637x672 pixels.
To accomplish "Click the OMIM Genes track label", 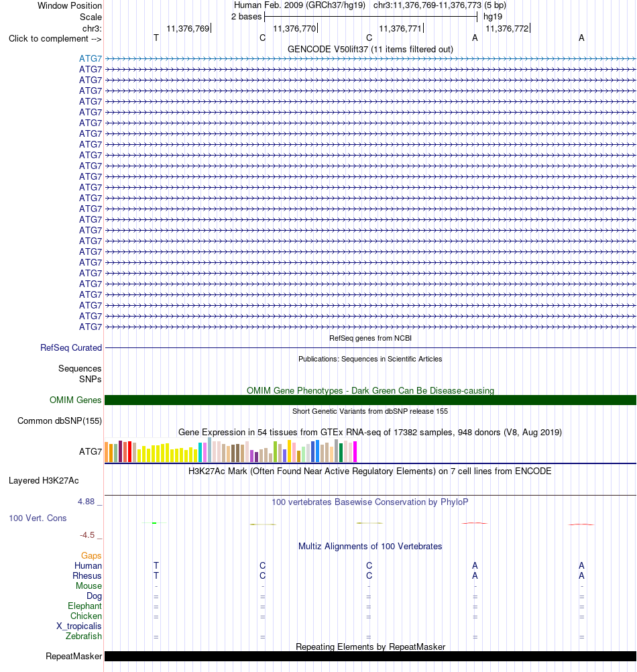I will click(75, 400).
